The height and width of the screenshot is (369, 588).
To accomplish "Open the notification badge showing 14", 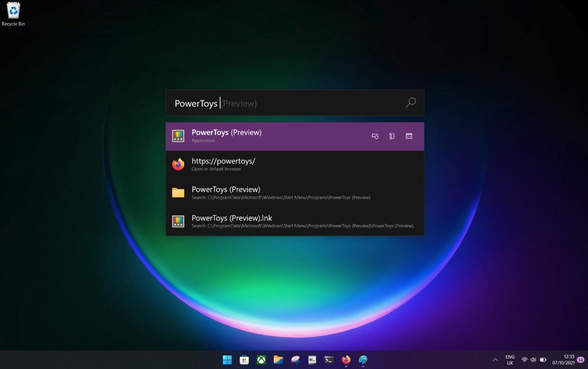I will (581, 360).
